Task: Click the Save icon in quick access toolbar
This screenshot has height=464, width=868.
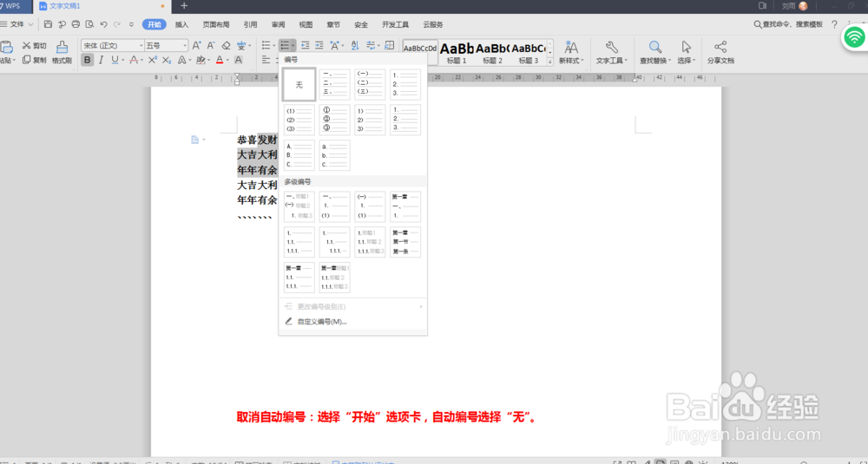Action: [x=48, y=24]
